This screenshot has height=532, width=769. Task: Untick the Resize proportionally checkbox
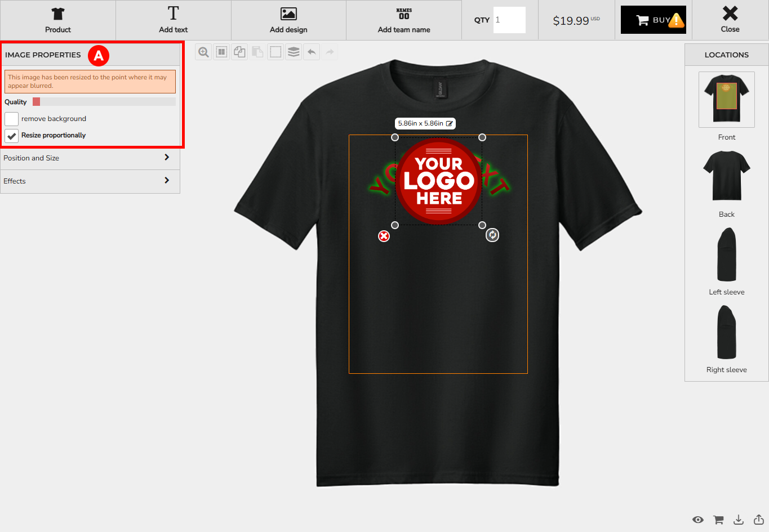(x=12, y=136)
